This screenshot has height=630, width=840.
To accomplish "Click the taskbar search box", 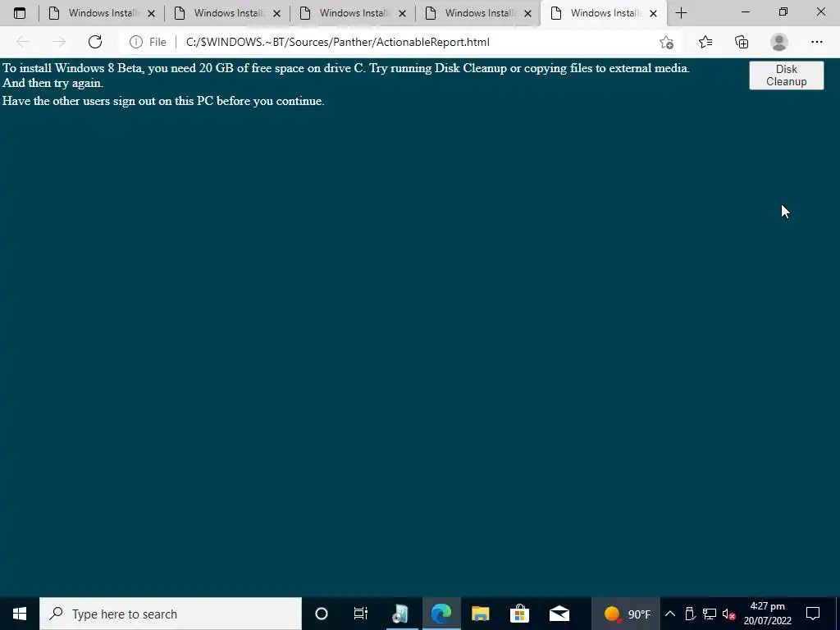I will (x=171, y=614).
